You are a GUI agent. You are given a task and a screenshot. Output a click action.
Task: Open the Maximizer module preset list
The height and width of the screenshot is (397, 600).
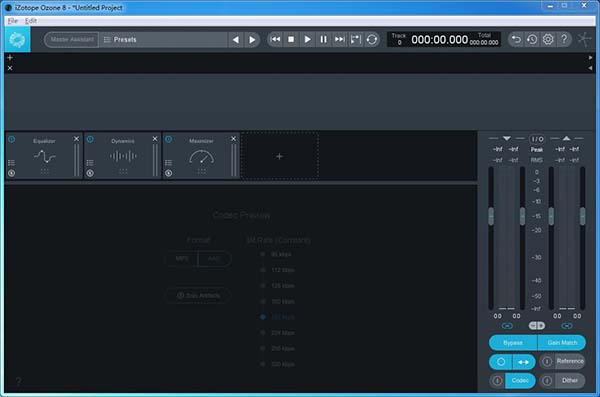click(x=168, y=163)
